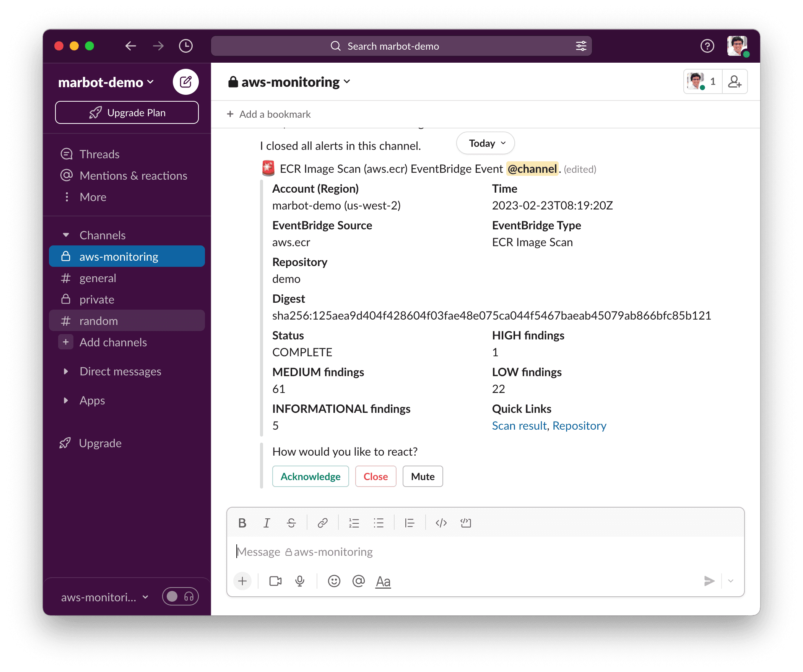Add a bookmark to channel
This screenshot has width=803, height=672.
coord(269,114)
